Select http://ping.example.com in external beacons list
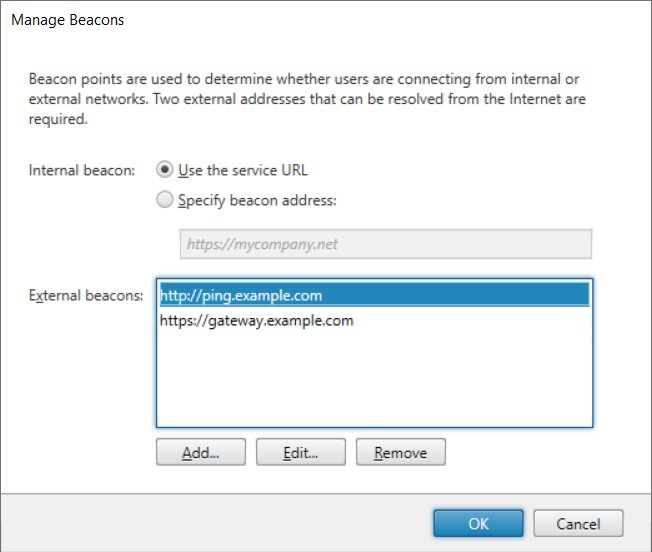The width and height of the screenshot is (652, 552). tap(374, 295)
